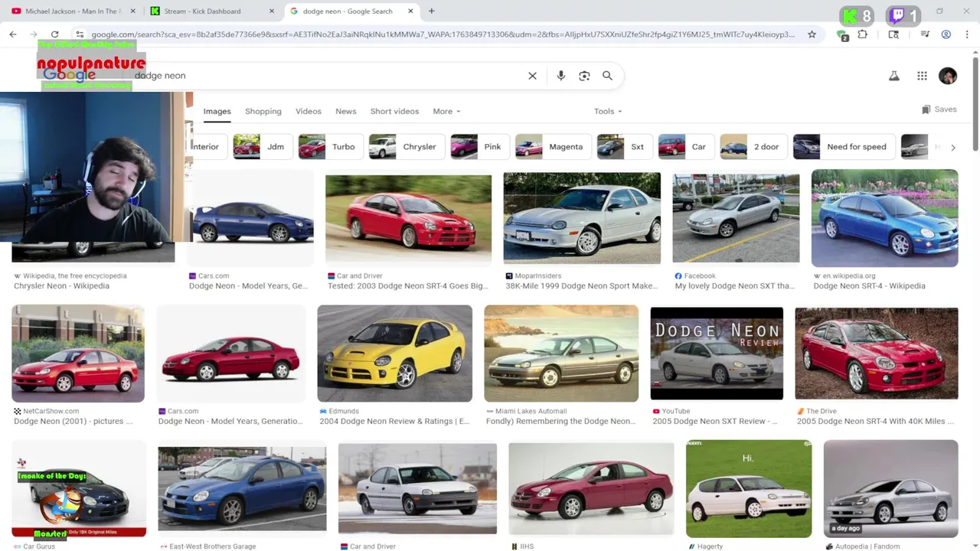The height and width of the screenshot is (551, 980).
Task: Filter images by the 2 door chip
Action: coord(753,147)
